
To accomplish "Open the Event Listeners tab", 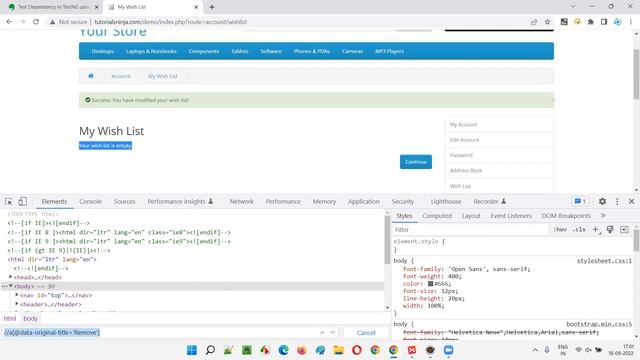I will pos(511,216).
